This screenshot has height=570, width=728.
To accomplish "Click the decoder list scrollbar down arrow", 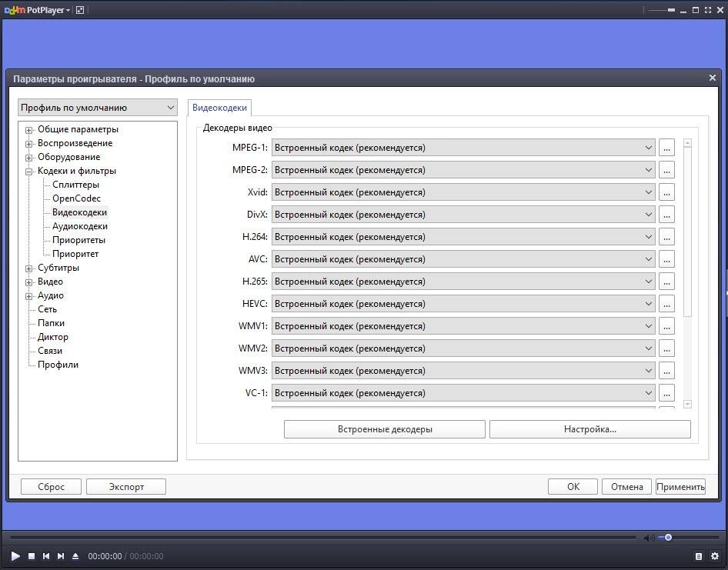I will tap(688, 405).
